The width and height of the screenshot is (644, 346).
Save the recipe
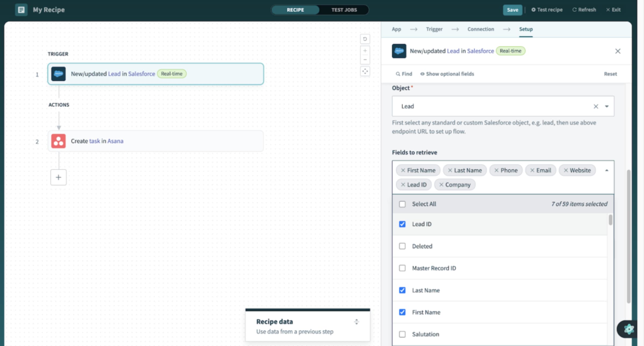click(x=512, y=10)
